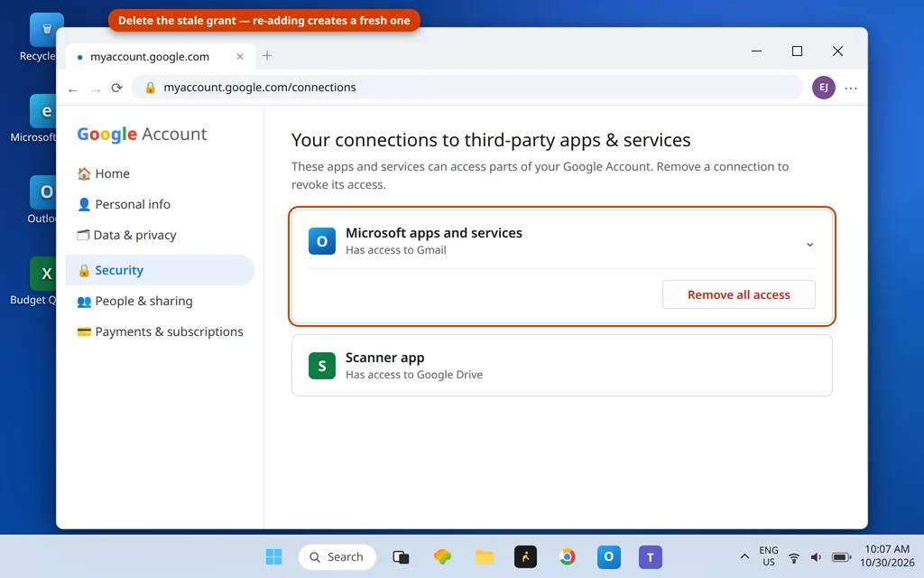Screen dimensions: 924x578
Task: Click the connections page main heading
Action: (491, 140)
